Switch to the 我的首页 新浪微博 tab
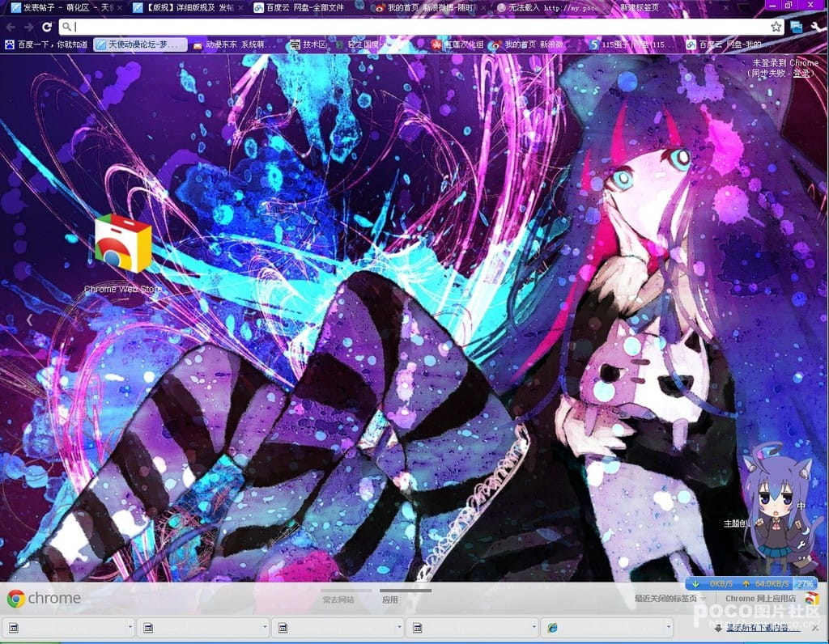 (429, 8)
